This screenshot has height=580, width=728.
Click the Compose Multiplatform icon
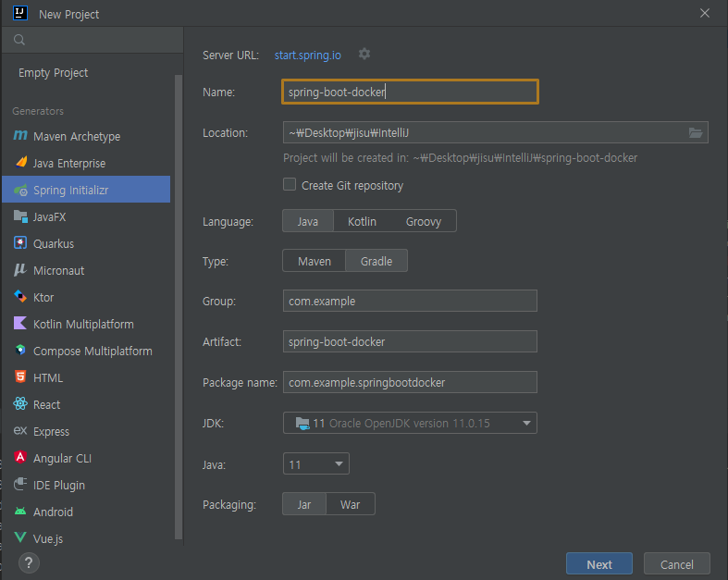pyautogui.click(x=20, y=351)
